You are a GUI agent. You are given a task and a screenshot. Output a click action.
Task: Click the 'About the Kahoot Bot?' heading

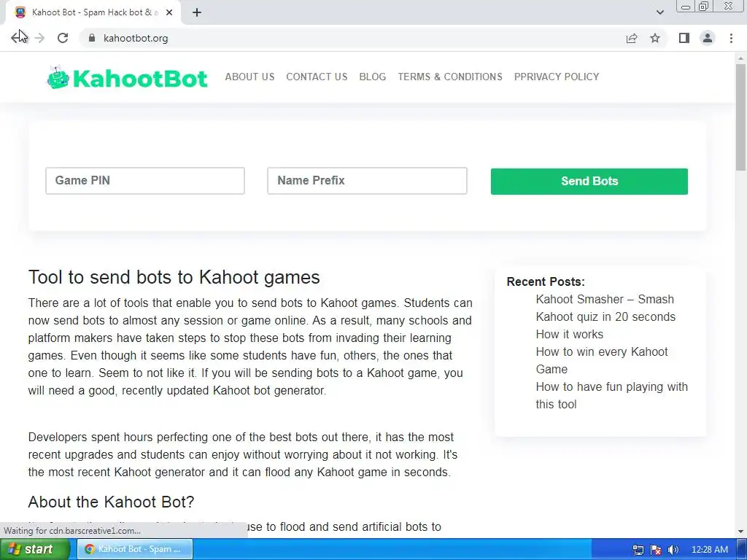(x=111, y=502)
